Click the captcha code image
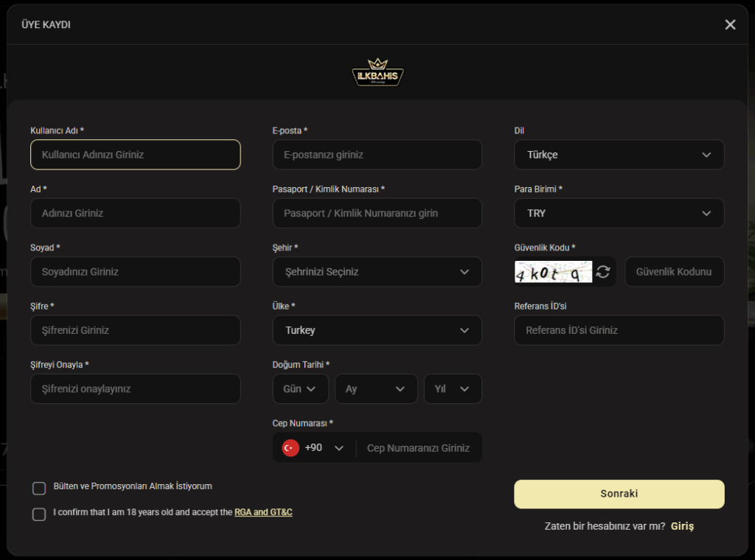The width and height of the screenshot is (755, 560). pyautogui.click(x=553, y=272)
